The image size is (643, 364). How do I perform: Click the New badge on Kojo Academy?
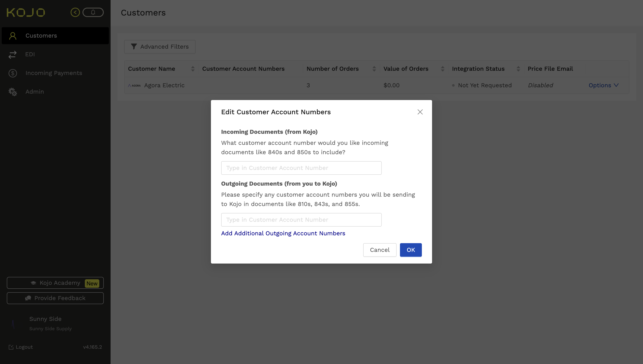[92, 284]
